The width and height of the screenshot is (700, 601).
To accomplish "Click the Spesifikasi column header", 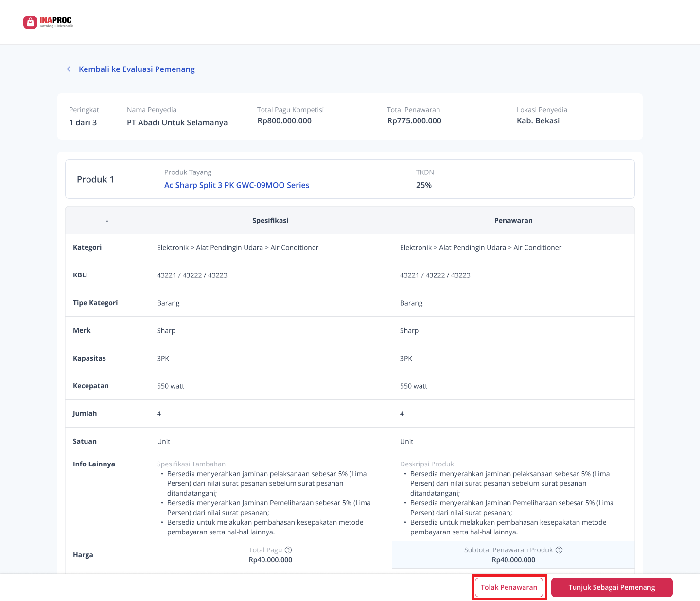I will pyautogui.click(x=270, y=221).
